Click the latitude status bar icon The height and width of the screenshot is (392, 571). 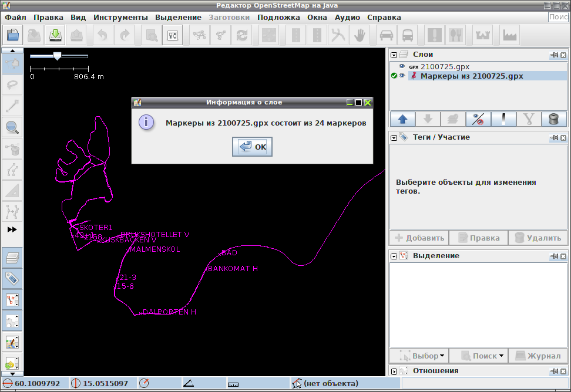[7, 383]
